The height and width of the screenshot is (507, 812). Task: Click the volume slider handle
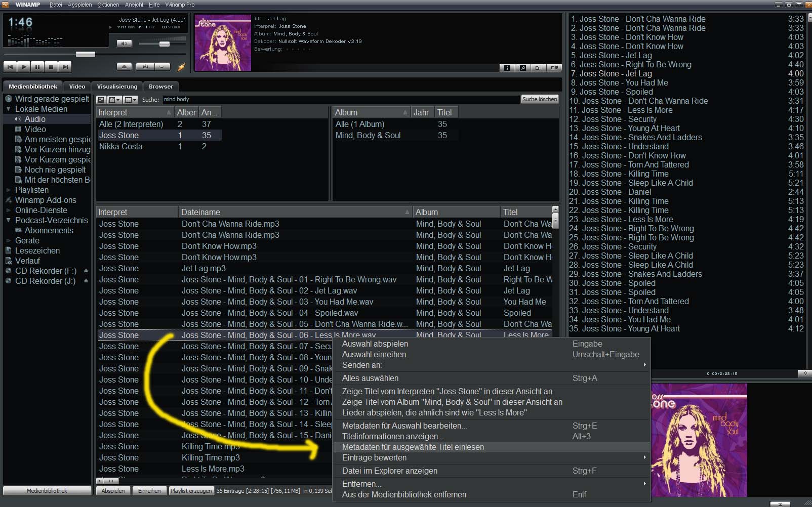(x=164, y=44)
